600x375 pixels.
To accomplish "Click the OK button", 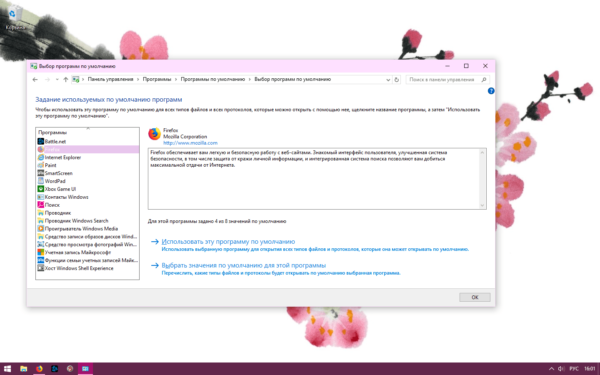I will (x=474, y=297).
